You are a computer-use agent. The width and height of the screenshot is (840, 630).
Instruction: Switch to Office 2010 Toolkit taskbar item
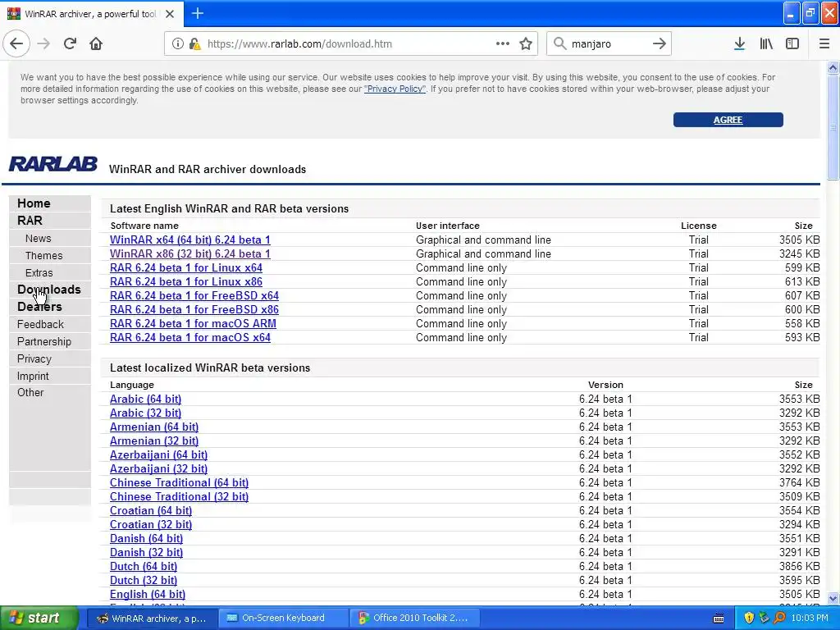coord(415,618)
